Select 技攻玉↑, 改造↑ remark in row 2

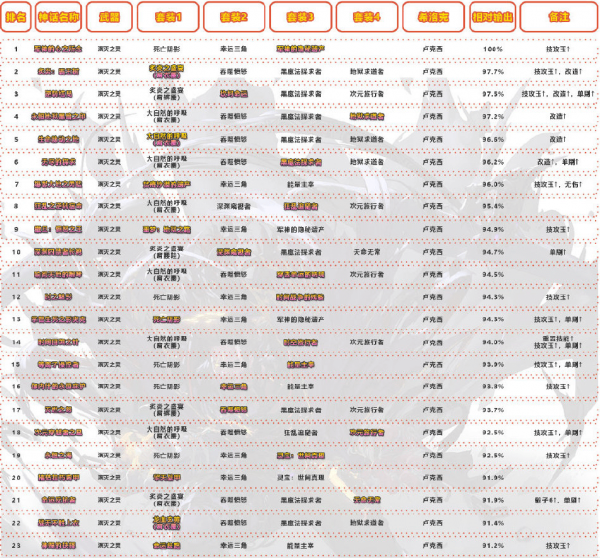558,72
